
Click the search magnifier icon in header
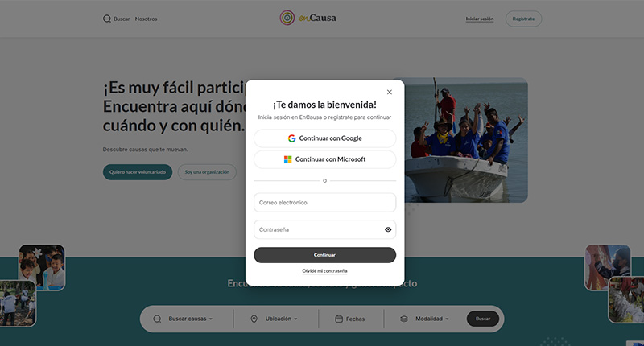click(107, 19)
